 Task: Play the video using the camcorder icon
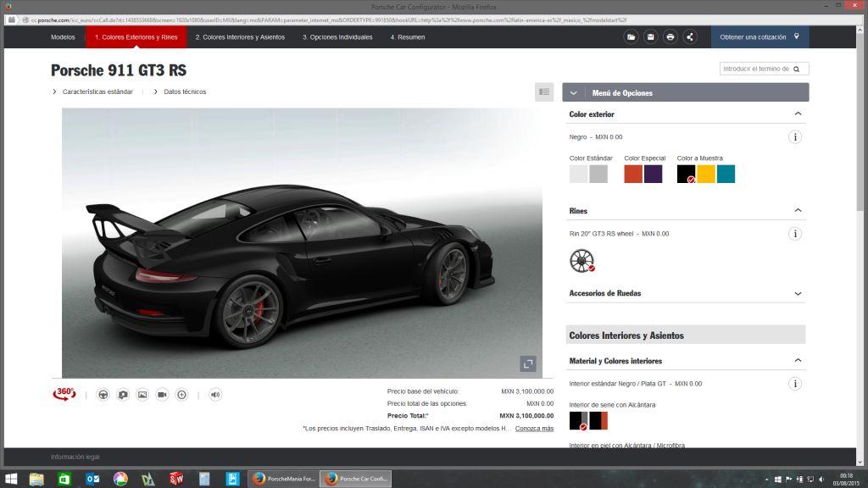coord(162,395)
